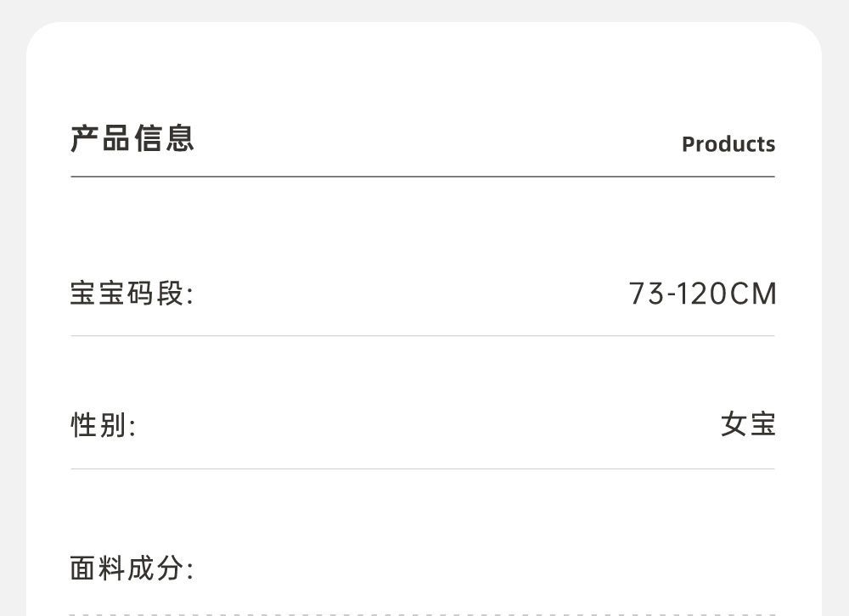Click the 性别 field label
Viewport: 849px width, 616px height.
pyautogui.click(x=103, y=425)
